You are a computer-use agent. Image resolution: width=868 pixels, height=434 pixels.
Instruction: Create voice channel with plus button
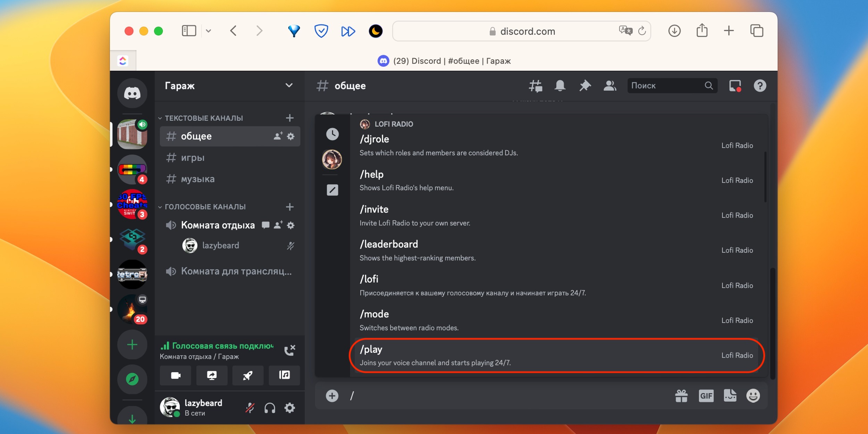(290, 207)
